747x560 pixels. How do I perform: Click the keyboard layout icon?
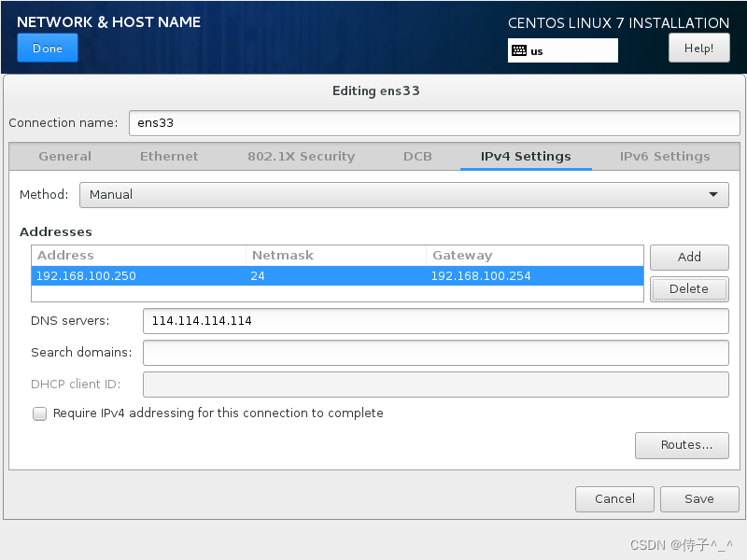pos(519,50)
